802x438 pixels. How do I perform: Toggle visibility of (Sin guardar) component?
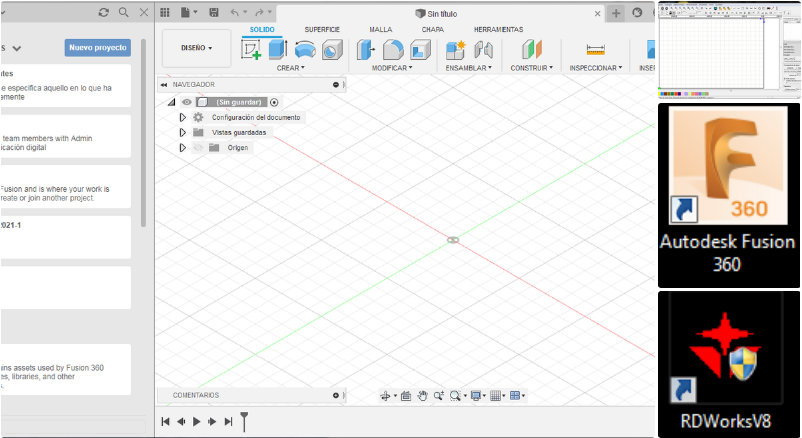pos(187,102)
